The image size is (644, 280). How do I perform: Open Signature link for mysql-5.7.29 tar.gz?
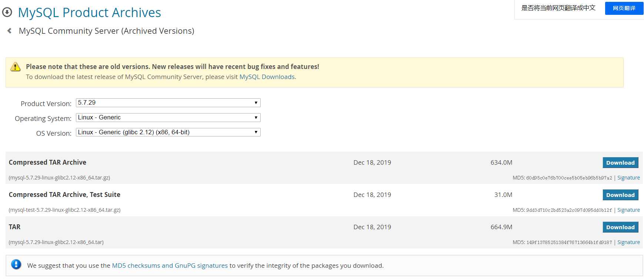tap(628, 178)
